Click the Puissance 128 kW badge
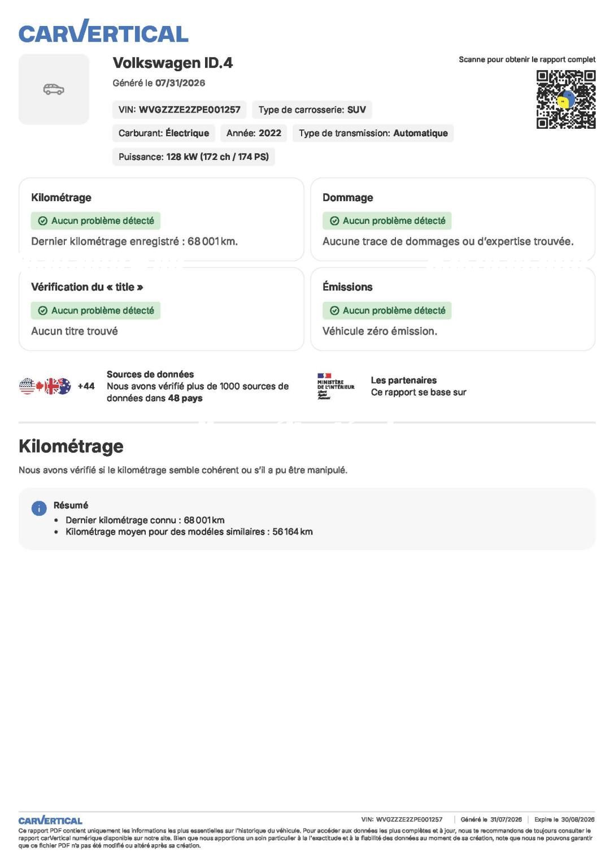Screen dimensions: 614x868 point(194,157)
